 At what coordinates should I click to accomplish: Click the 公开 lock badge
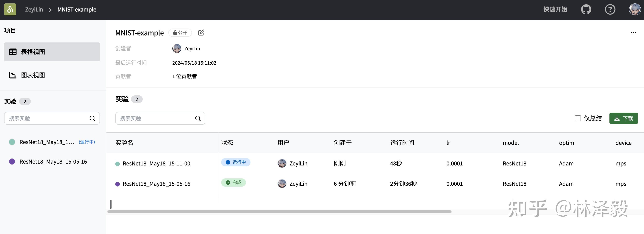(180, 32)
